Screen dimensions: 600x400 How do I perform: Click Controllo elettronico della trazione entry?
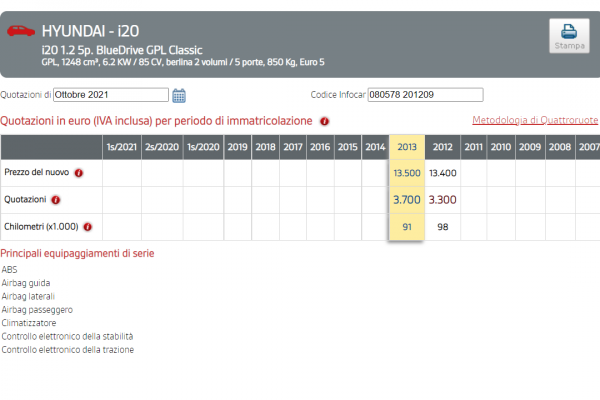(x=68, y=350)
